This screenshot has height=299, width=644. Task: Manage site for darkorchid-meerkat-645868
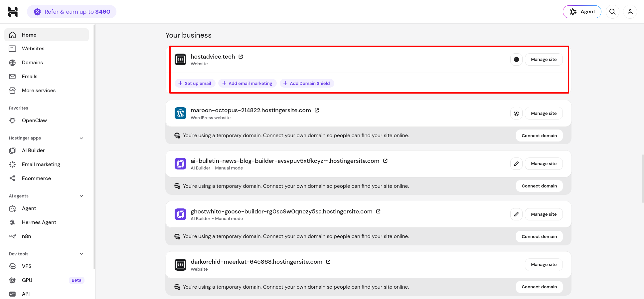click(x=544, y=265)
